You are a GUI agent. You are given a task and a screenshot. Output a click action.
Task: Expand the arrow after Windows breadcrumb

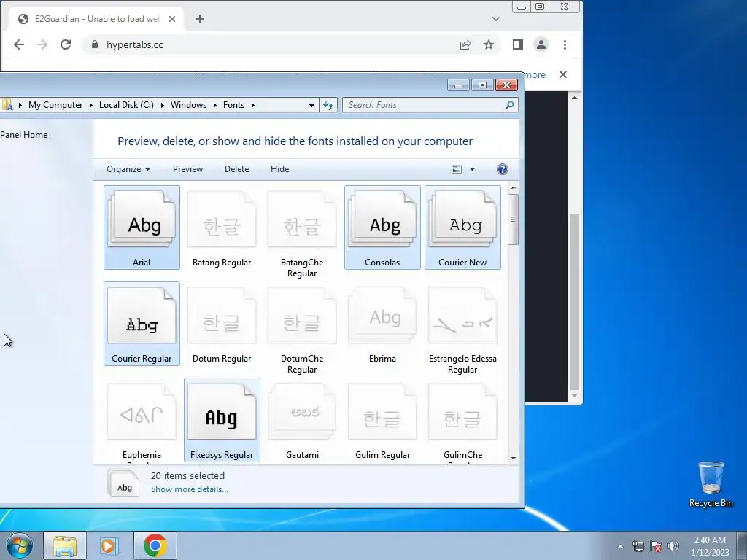pos(215,105)
